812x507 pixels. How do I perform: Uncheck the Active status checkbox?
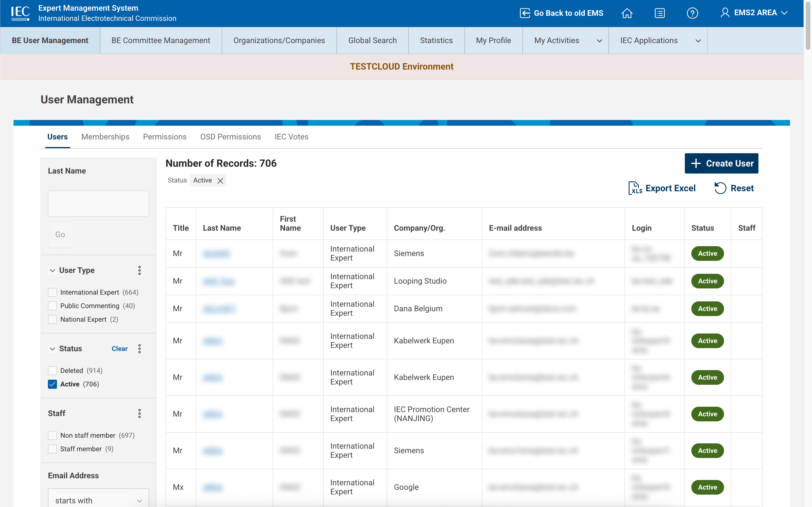[x=52, y=384]
